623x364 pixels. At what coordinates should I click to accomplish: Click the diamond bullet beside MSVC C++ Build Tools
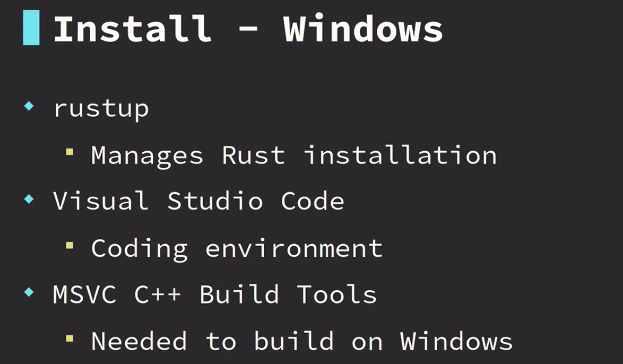(x=29, y=292)
